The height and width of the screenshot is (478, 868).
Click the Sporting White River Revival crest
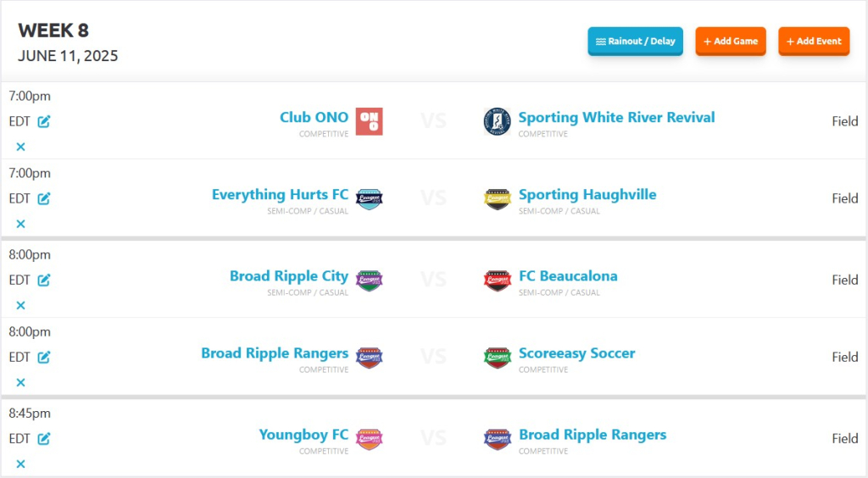point(497,121)
